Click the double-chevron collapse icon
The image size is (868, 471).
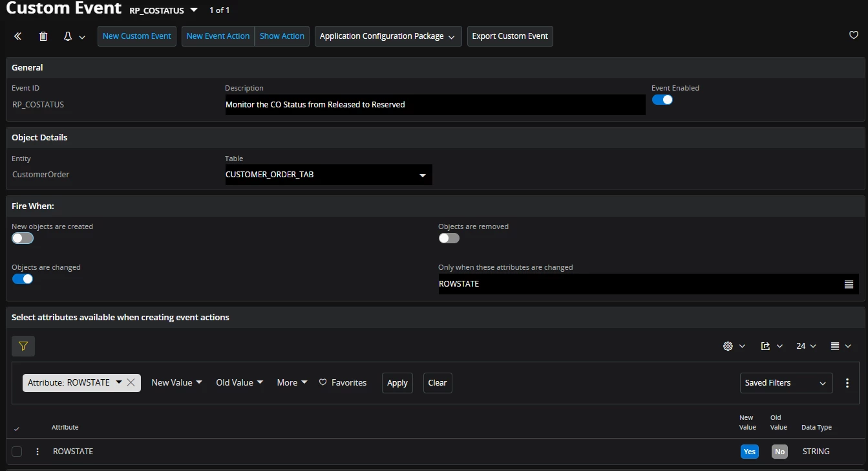18,36
